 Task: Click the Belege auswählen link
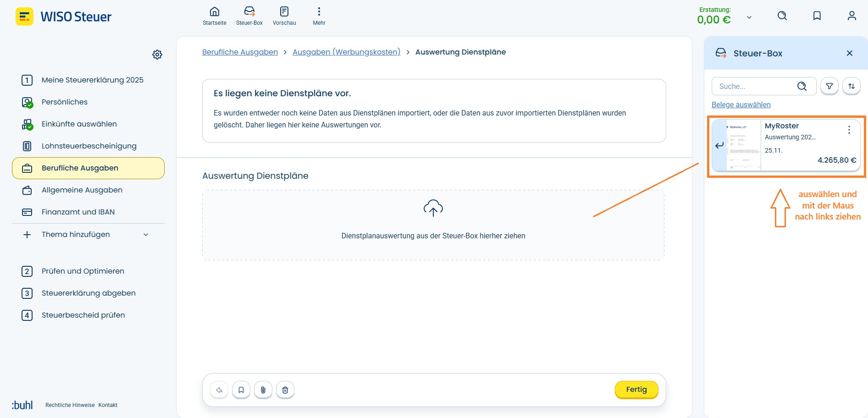(x=741, y=105)
